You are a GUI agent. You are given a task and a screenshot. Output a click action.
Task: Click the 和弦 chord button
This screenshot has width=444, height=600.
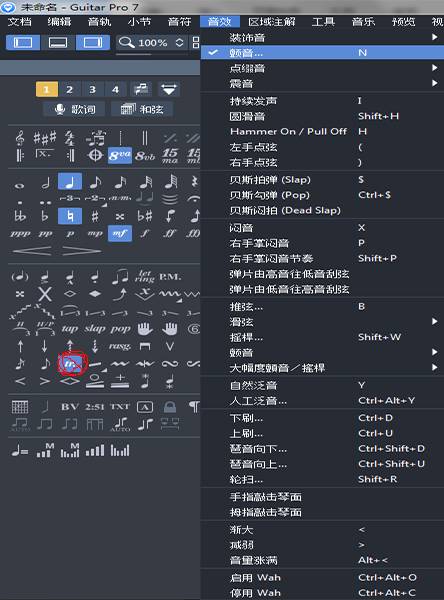coord(142,109)
